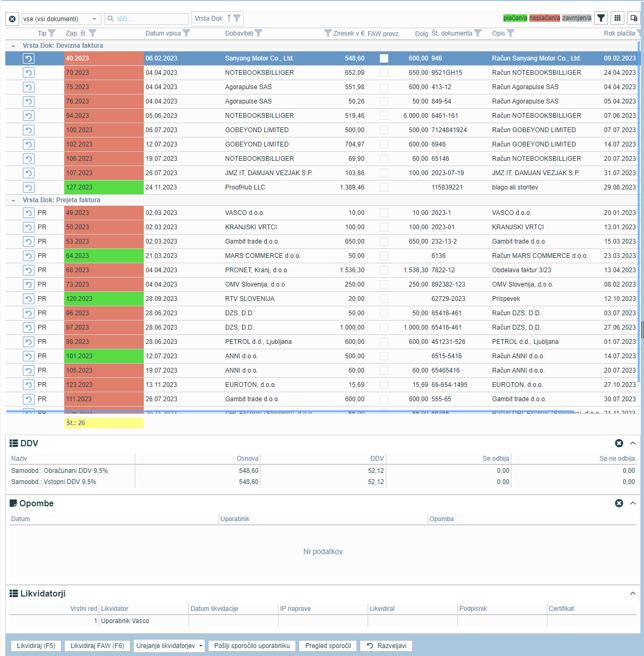The height and width of the screenshot is (656, 644).
Task: Open the Urejanje likvidatorjev dropdown
Action: coord(169,646)
